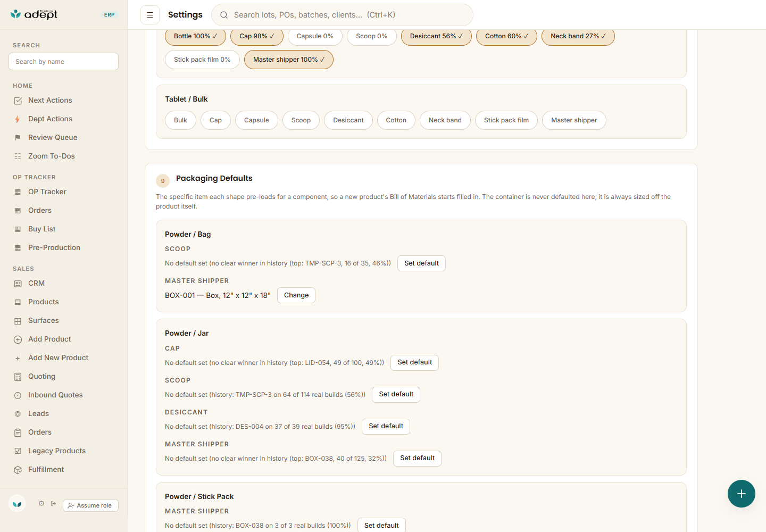Set default for Powder / Stick Pack master shipper

click(381, 525)
